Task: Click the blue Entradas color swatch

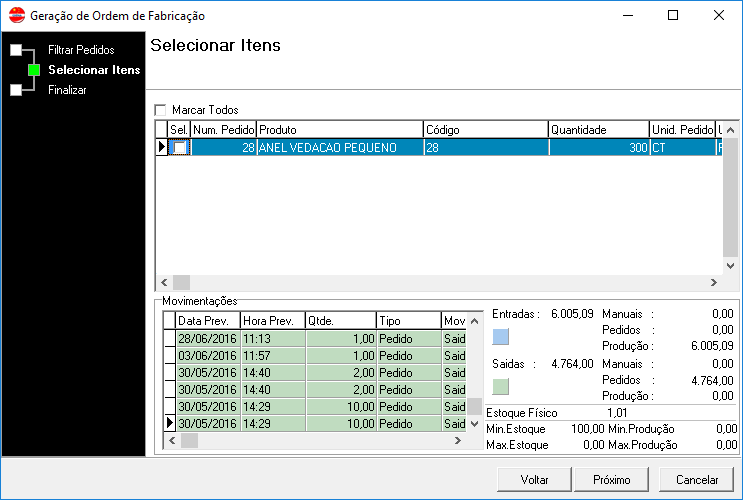Action: (502, 336)
